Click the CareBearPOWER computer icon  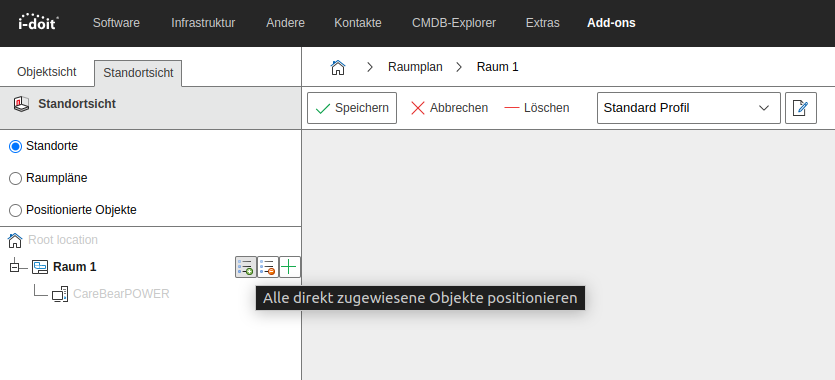(x=60, y=294)
